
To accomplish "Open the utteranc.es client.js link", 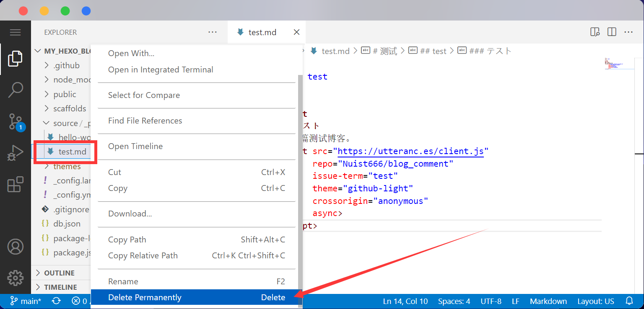I will 410,151.
